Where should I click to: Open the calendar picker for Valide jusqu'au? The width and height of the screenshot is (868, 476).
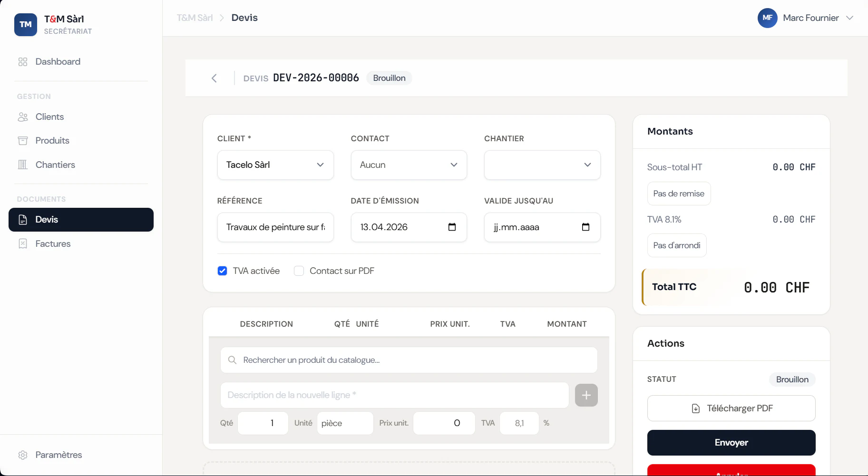point(585,227)
